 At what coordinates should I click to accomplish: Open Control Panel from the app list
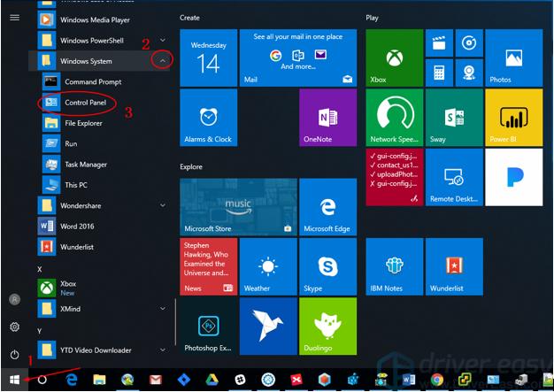tap(85, 103)
